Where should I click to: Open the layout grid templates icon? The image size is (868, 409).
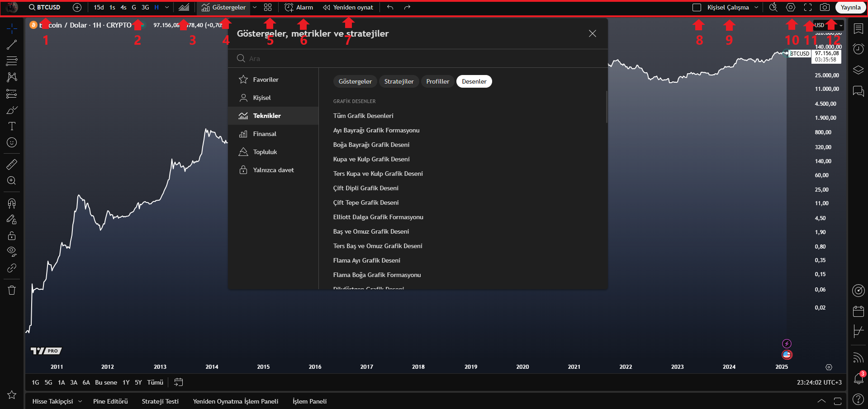pos(268,7)
